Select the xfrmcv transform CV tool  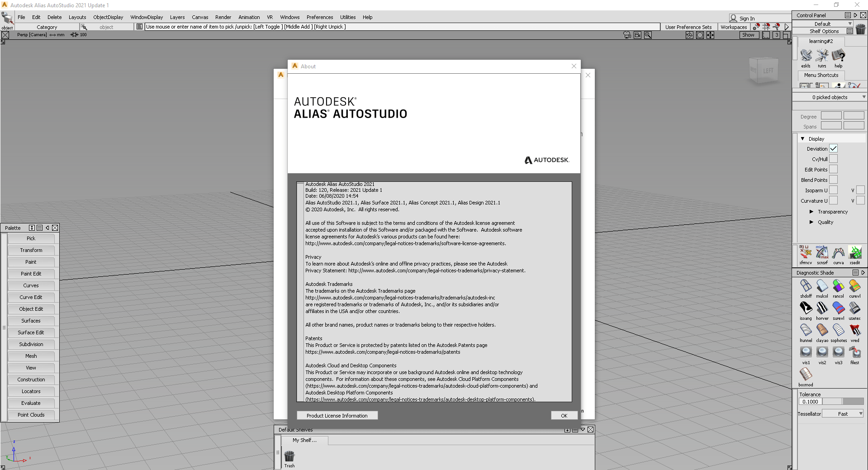point(806,252)
